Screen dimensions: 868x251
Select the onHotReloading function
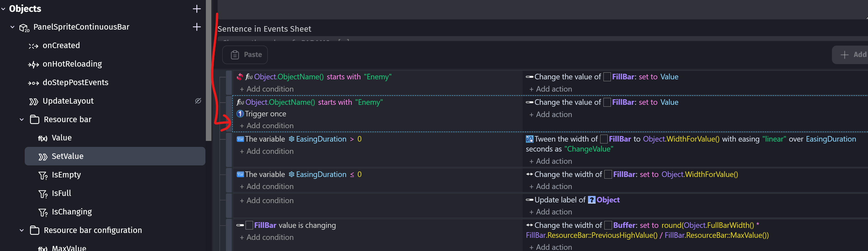coord(72,64)
